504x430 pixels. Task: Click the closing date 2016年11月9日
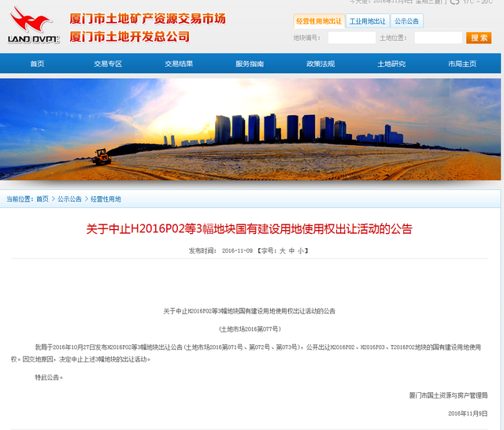point(468,413)
